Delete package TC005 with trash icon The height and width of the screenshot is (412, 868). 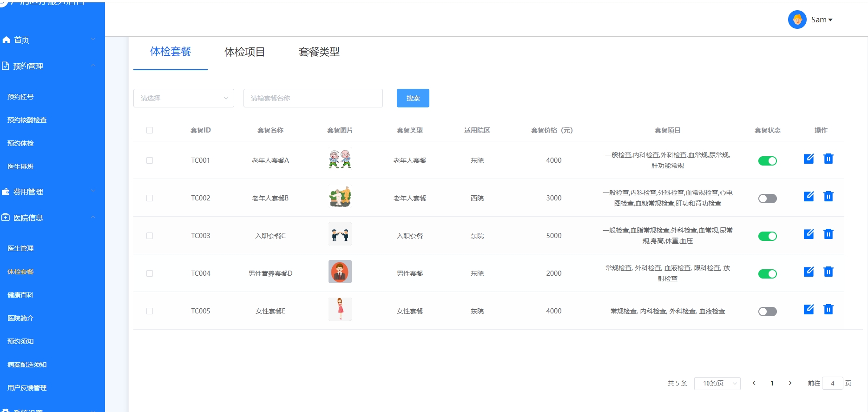(828, 309)
